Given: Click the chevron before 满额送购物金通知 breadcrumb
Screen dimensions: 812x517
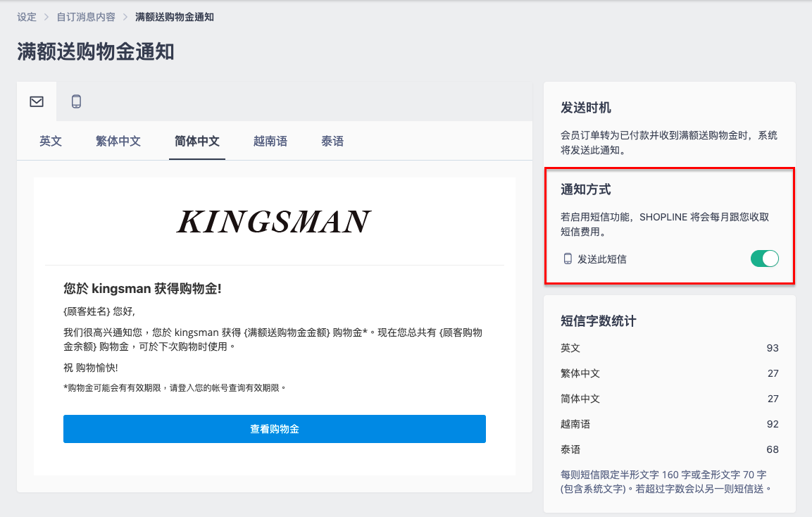Looking at the screenshot, I should point(125,17).
